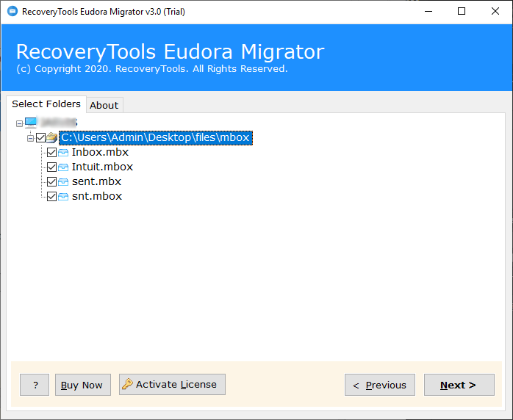Go back with the Previous button
This screenshot has height=420, width=513.
[380, 385]
